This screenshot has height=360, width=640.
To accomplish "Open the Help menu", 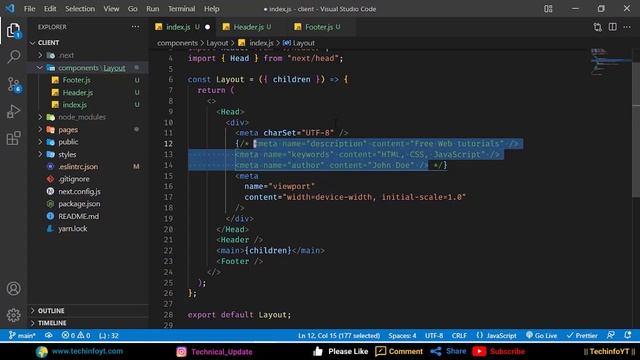I will tap(211, 9).
